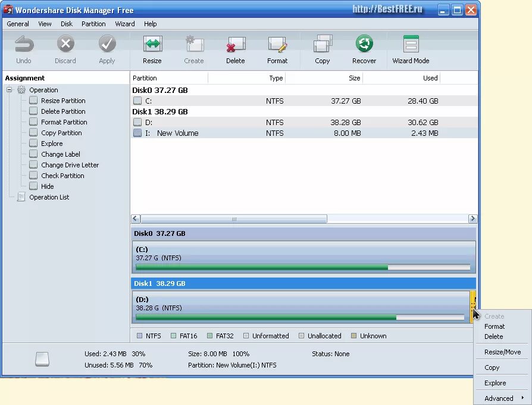The height and width of the screenshot is (405, 532).
Task: Click Hide operation in Assignment panel
Action: pyautogui.click(x=48, y=186)
